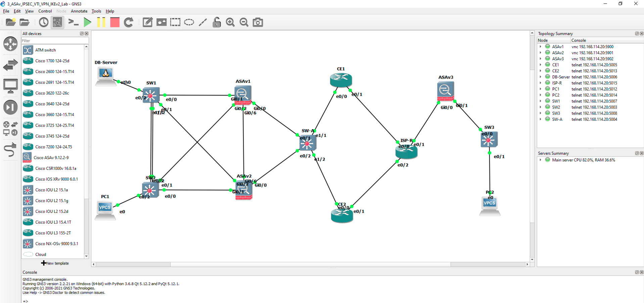Open the Help menu

click(110, 11)
